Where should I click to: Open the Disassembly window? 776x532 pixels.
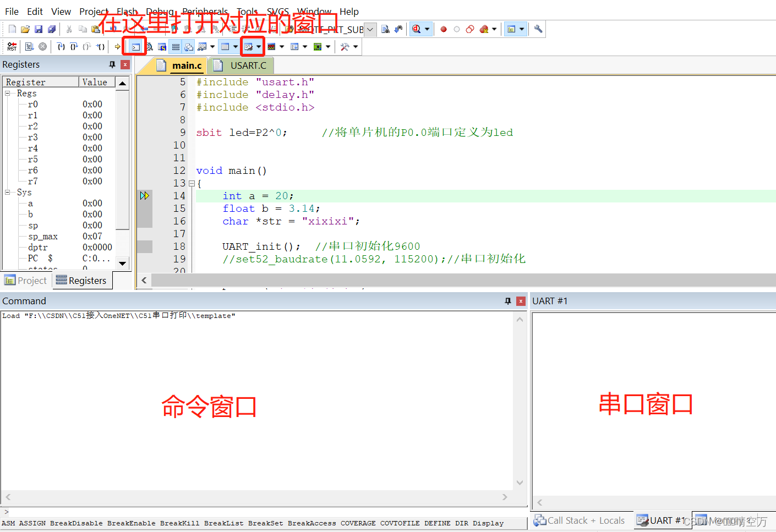pyautogui.click(x=149, y=47)
